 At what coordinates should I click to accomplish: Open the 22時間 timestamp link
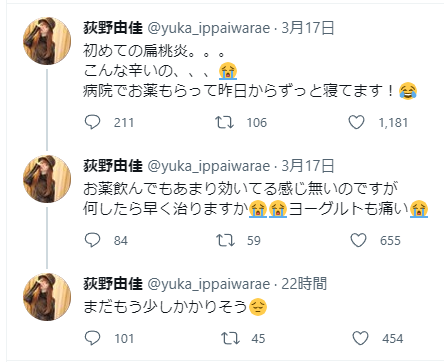[304, 284]
